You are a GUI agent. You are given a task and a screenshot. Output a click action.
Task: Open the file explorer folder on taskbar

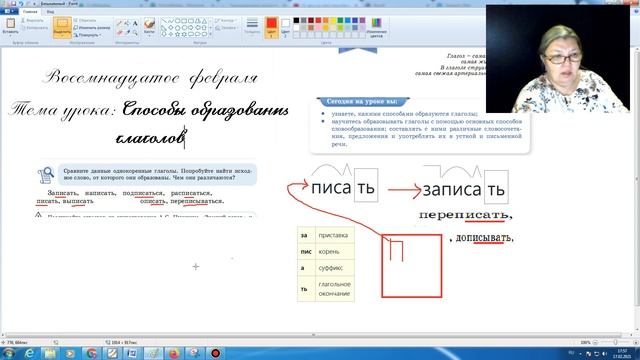pos(50,353)
